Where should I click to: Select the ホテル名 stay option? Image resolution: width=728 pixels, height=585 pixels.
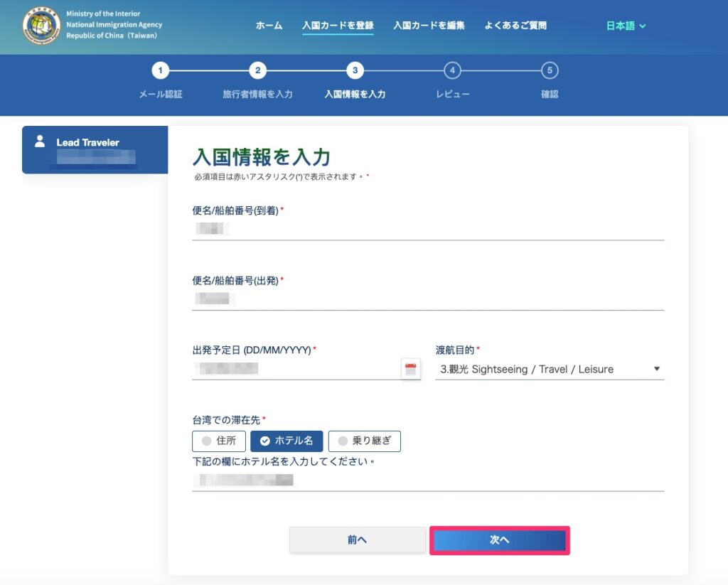coord(287,441)
